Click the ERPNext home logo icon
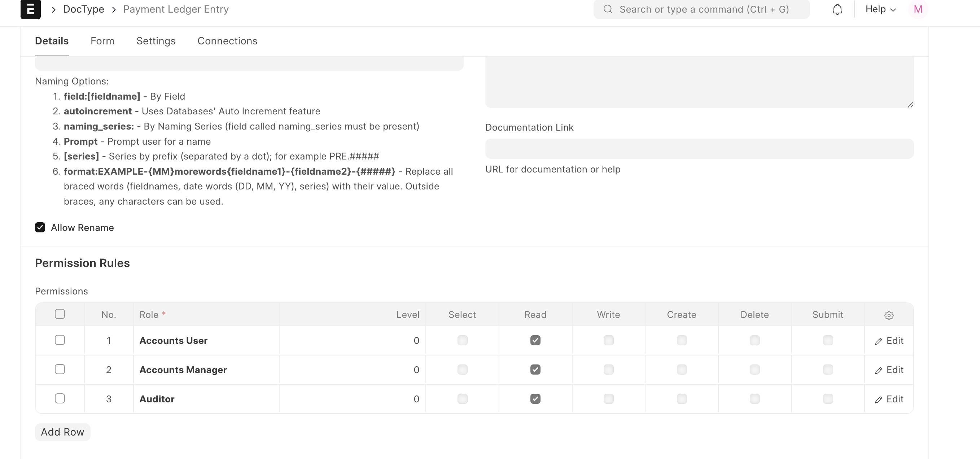 click(x=30, y=9)
